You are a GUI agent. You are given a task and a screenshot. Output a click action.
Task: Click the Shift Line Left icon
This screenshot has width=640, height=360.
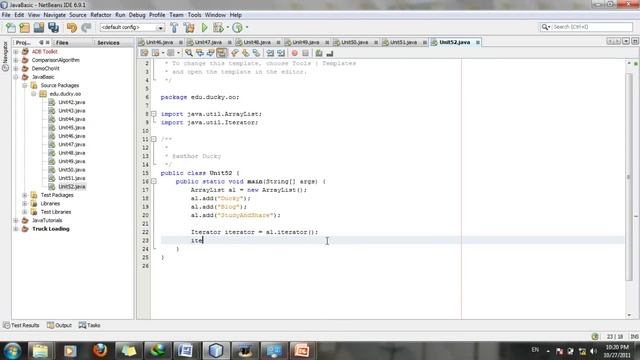270,53
